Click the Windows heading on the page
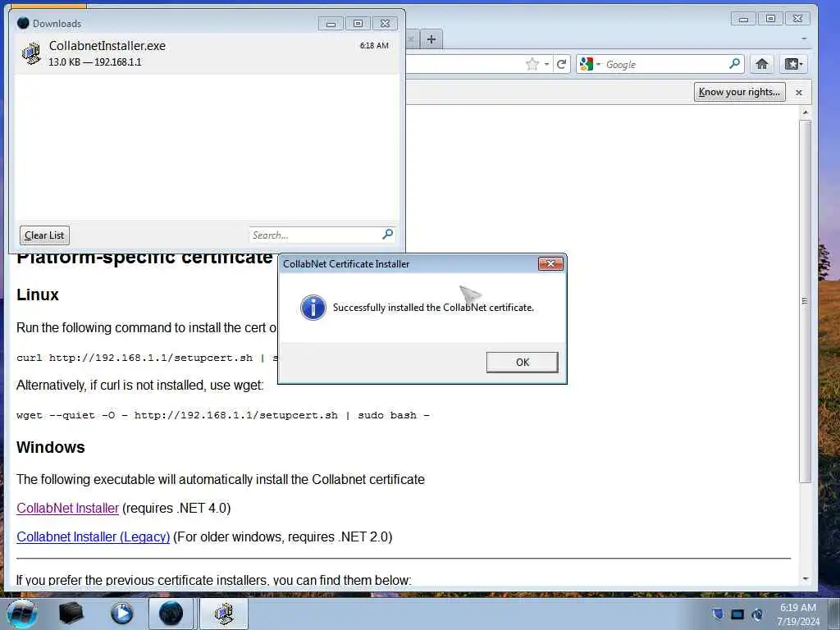 [51, 447]
